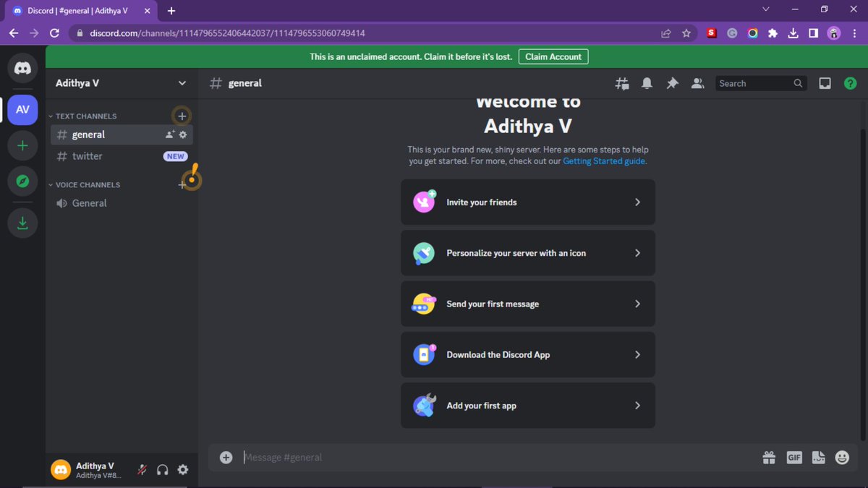Toggle deafen headphones in user panel

pos(163,470)
